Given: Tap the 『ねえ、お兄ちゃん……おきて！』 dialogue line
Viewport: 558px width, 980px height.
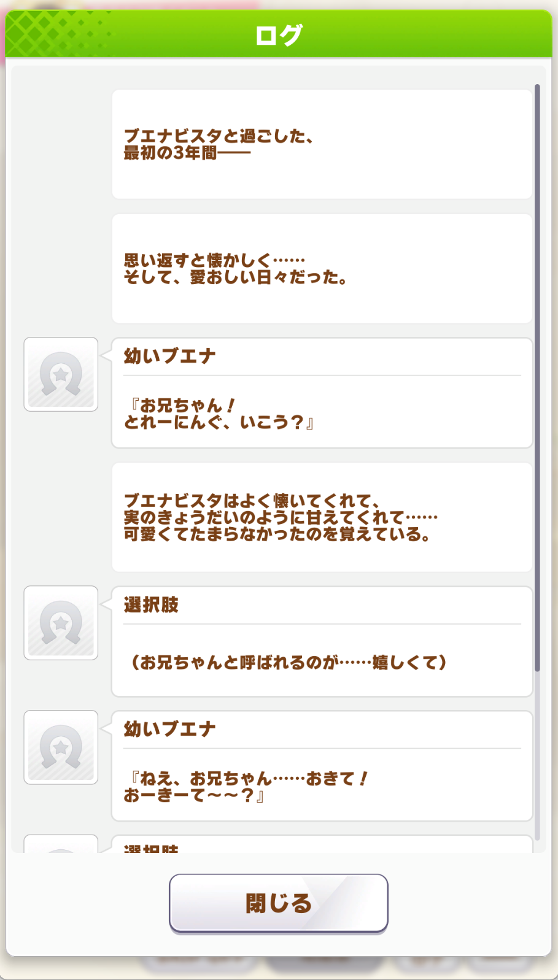Looking at the screenshot, I should (246, 787).
